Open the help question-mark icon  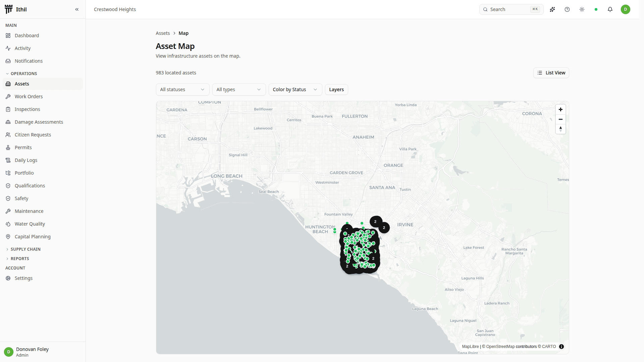[567, 9]
